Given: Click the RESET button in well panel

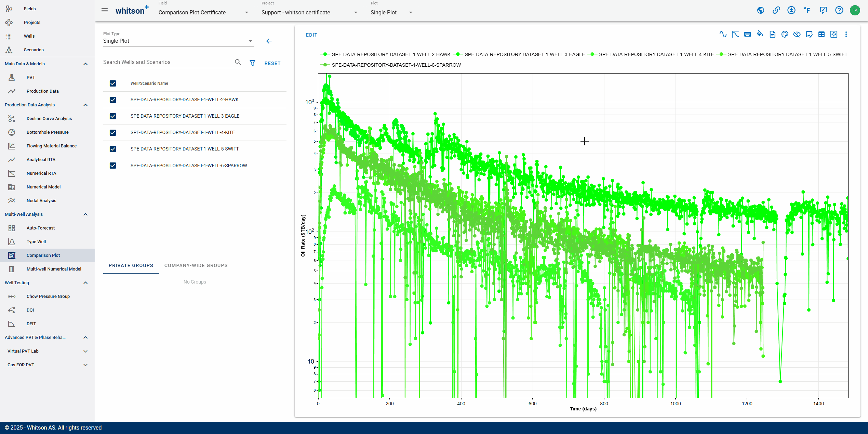Looking at the screenshot, I should (x=273, y=63).
